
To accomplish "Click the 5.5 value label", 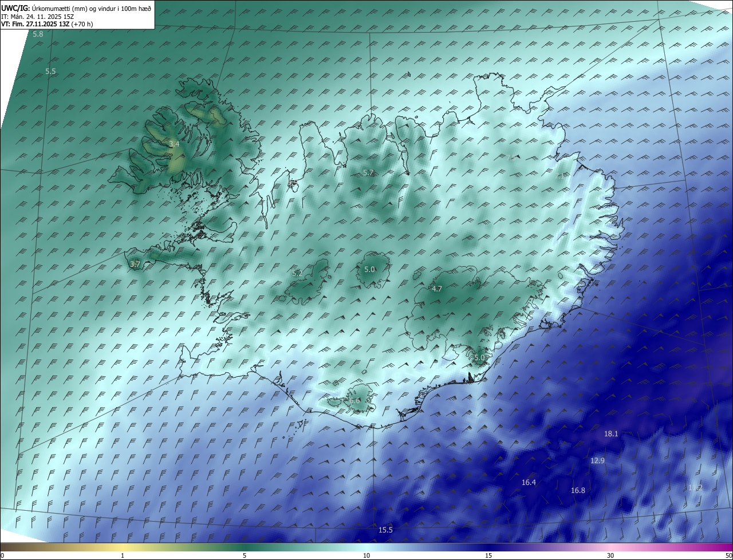I will click(x=50, y=72).
